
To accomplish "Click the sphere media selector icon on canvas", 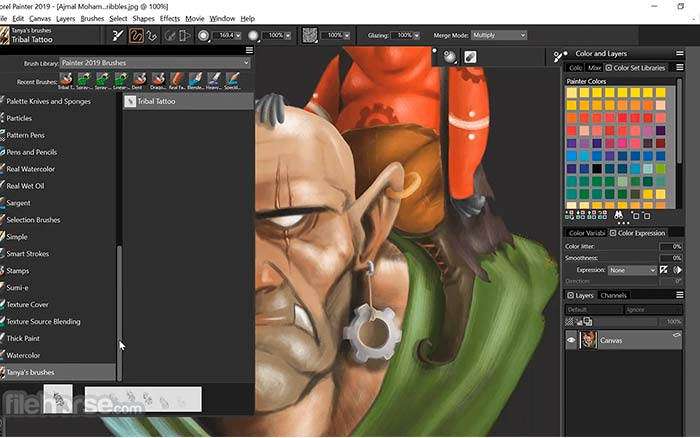I will pos(450,57).
